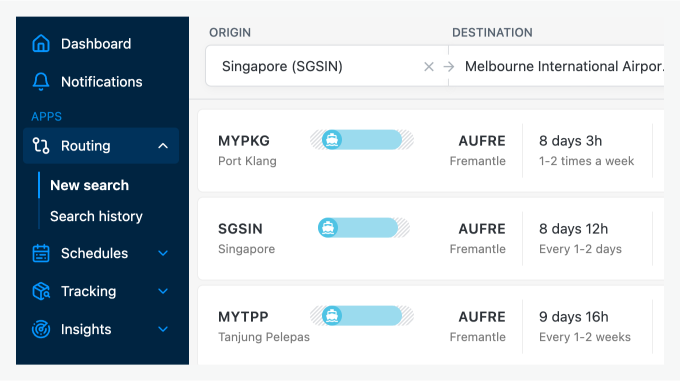
Task: Click Fremantle in the 9 days 16h row
Action: point(477,337)
